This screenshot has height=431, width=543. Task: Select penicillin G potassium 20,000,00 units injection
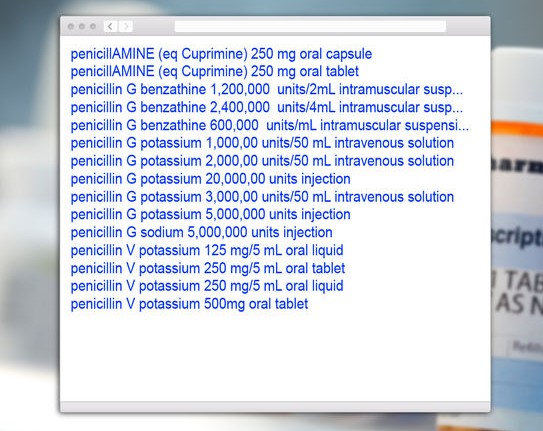pyautogui.click(x=211, y=179)
